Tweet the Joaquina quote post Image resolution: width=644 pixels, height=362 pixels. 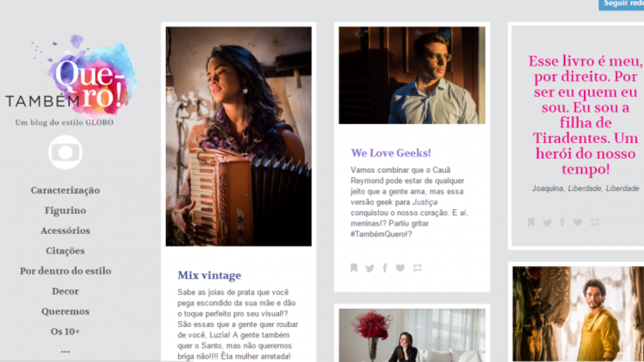pos(547,223)
